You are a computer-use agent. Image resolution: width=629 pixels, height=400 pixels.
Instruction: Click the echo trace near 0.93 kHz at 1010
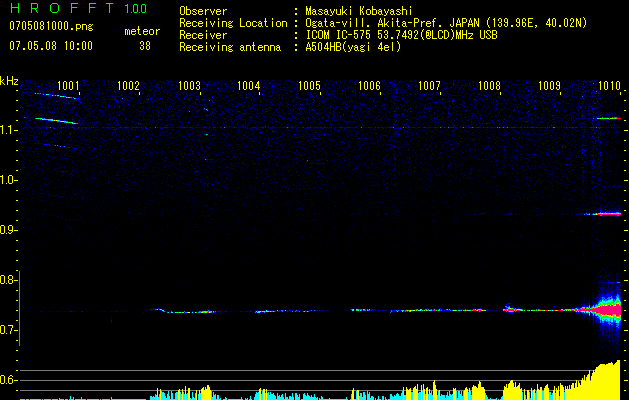[603, 214]
